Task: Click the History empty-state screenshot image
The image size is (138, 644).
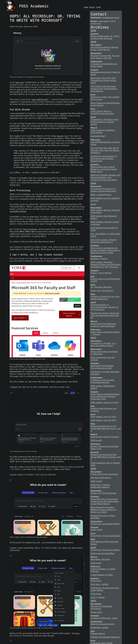Action: tap(47, 53)
